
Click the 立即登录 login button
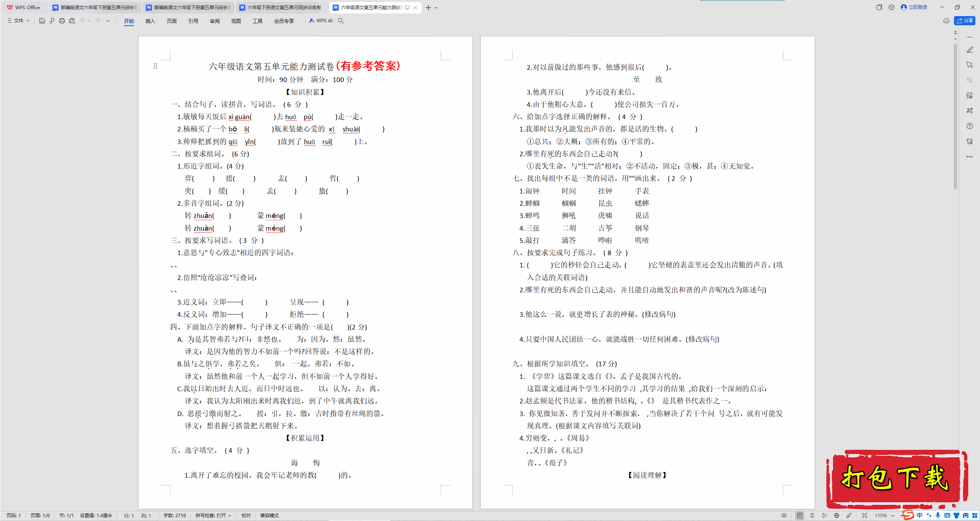(x=914, y=7)
